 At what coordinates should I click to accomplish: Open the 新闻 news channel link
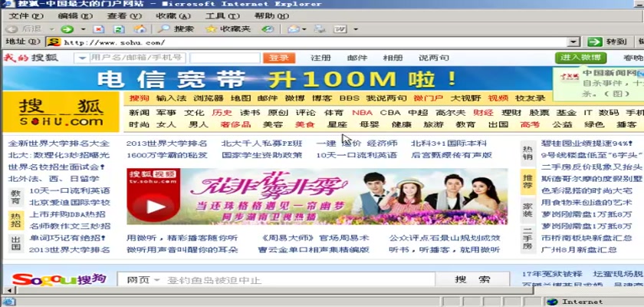click(x=139, y=113)
